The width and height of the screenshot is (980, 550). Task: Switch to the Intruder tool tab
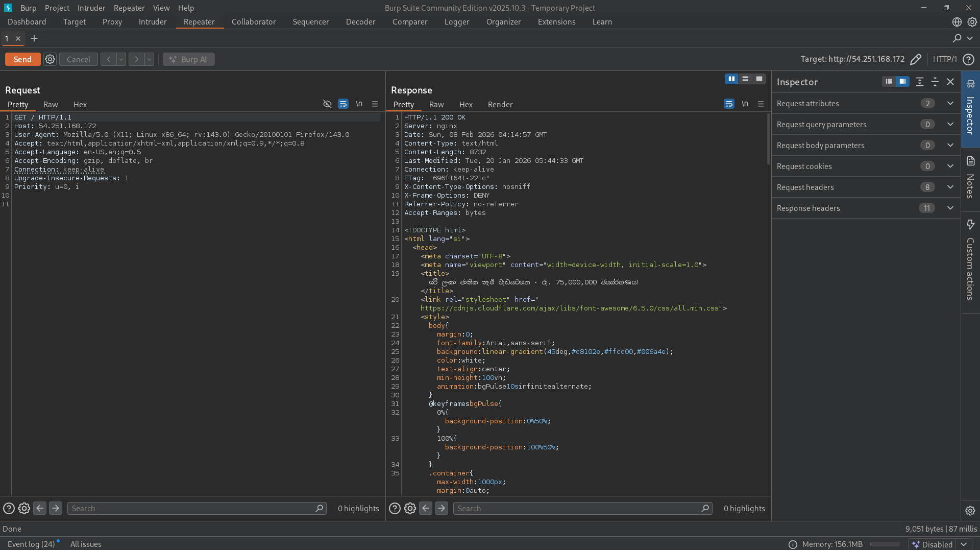tap(153, 22)
